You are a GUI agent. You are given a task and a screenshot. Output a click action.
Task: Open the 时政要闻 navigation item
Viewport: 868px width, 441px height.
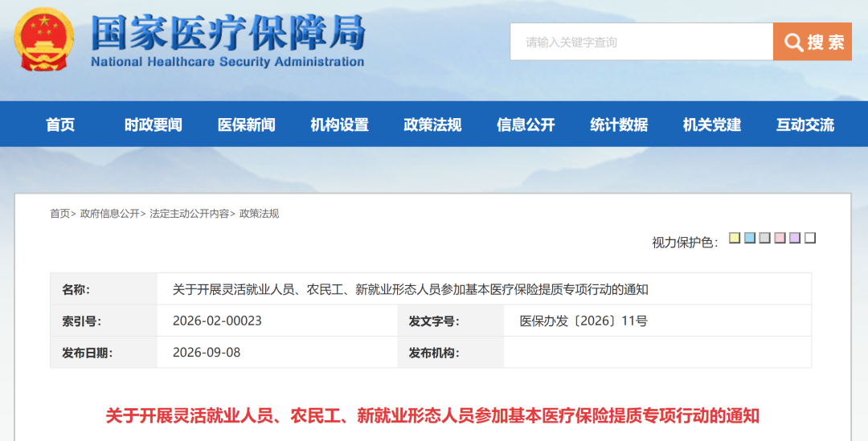154,125
